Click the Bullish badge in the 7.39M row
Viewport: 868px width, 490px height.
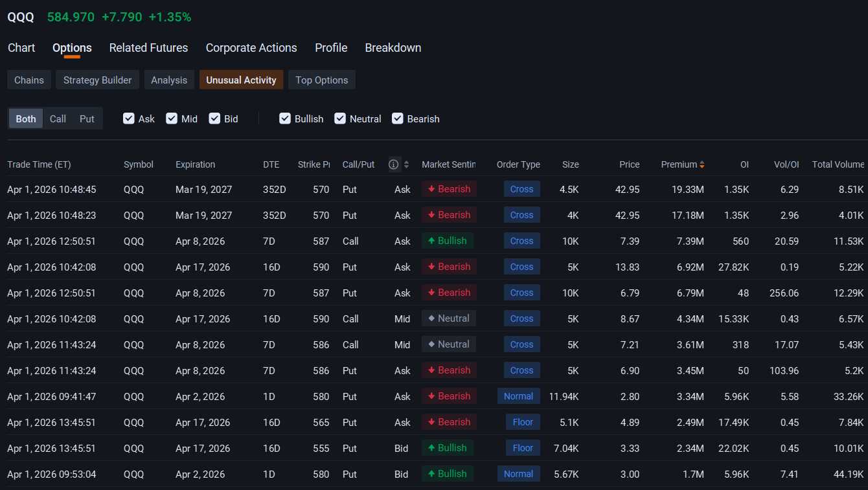pyautogui.click(x=448, y=241)
